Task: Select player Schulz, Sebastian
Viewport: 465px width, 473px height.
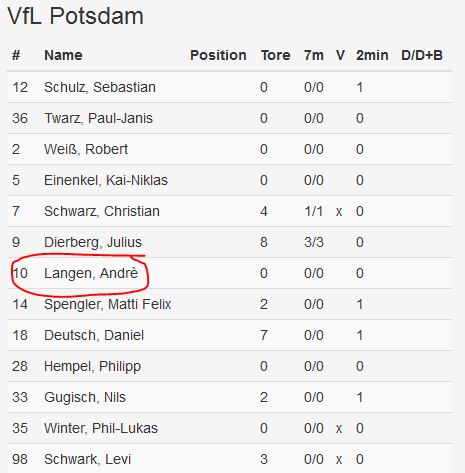Action: [x=100, y=87]
